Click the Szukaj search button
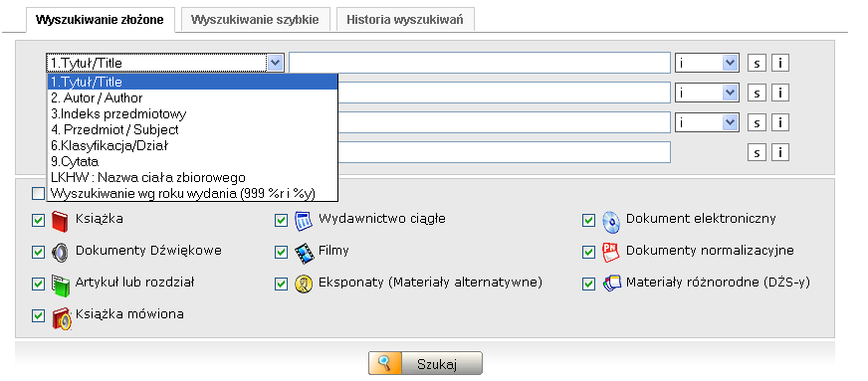Screen dimensions: 868x381 tap(425, 364)
